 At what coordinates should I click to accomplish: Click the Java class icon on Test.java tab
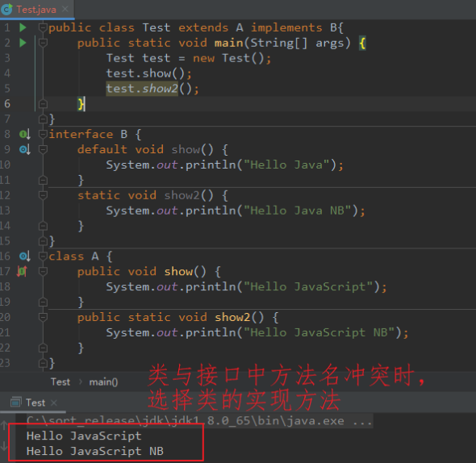pyautogui.click(x=6, y=9)
